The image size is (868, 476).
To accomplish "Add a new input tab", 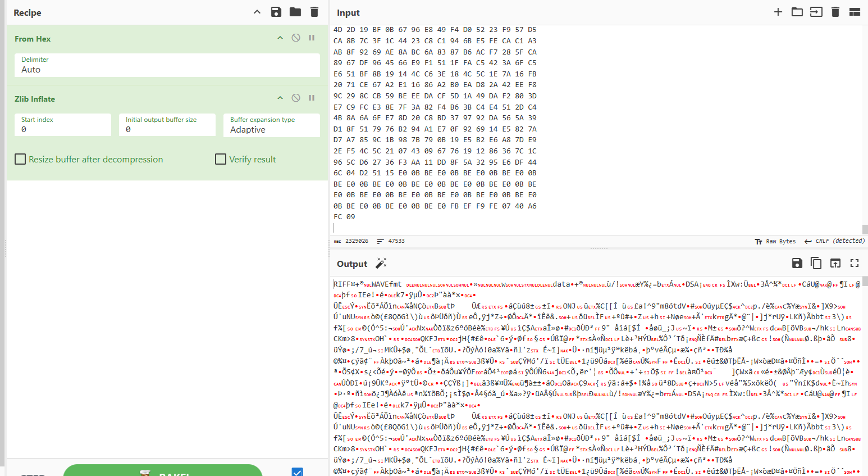I will click(x=778, y=12).
